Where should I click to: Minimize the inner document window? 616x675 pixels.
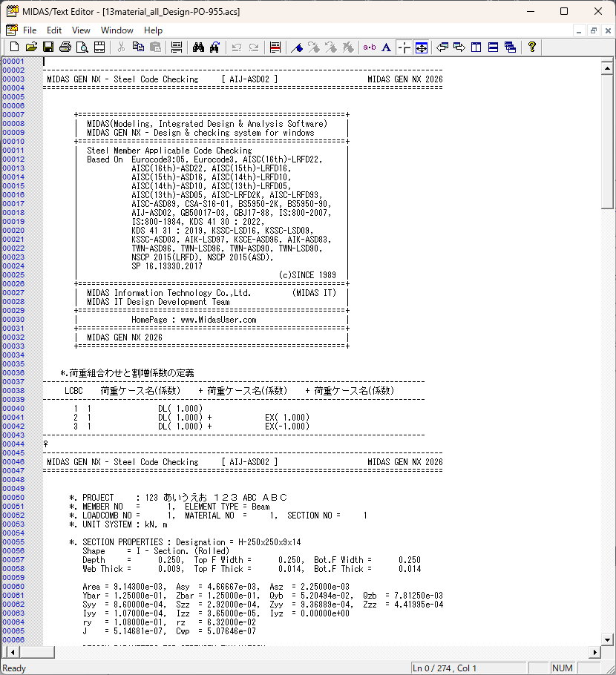[579, 30]
